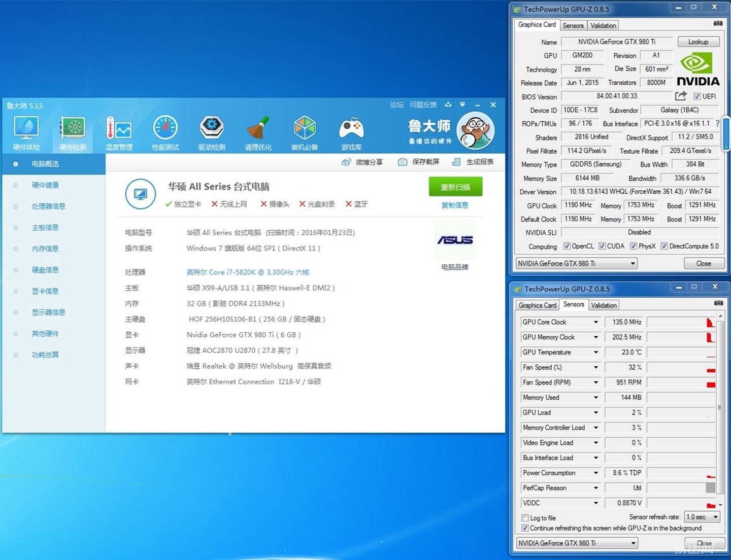The width and height of the screenshot is (731, 560).
Task: Open the GPU selector dropdown in lower GPU-Z window
Action: click(x=577, y=543)
